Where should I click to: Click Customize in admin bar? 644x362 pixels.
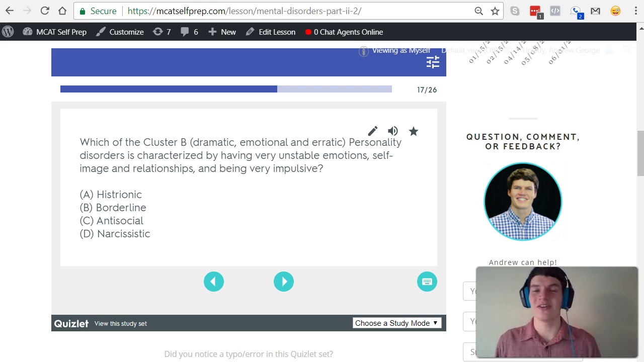[x=120, y=32]
